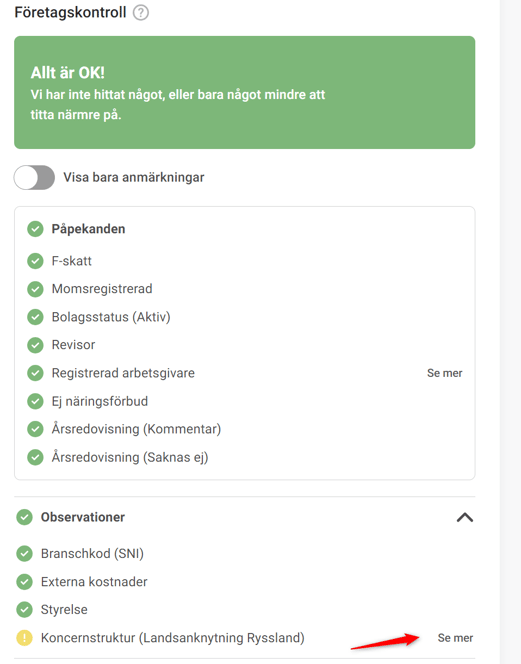Screen dimensions: 521x664
Task: Click the yellow warning icon for Koncernstruktur
Action: 24,638
